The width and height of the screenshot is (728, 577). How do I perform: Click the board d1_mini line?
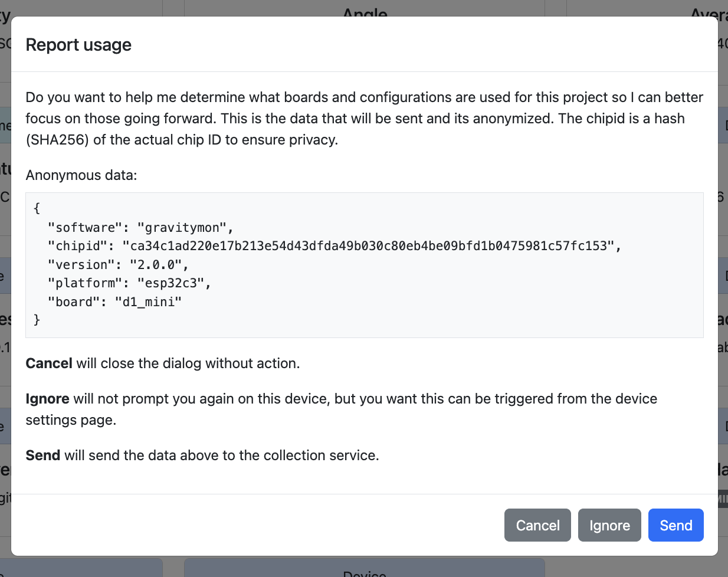coord(114,302)
